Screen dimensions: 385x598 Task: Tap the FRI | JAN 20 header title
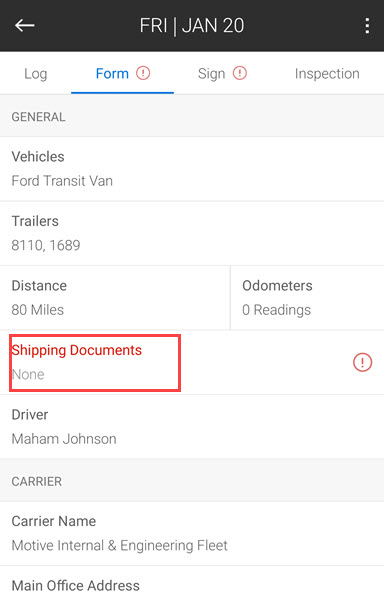[192, 26]
